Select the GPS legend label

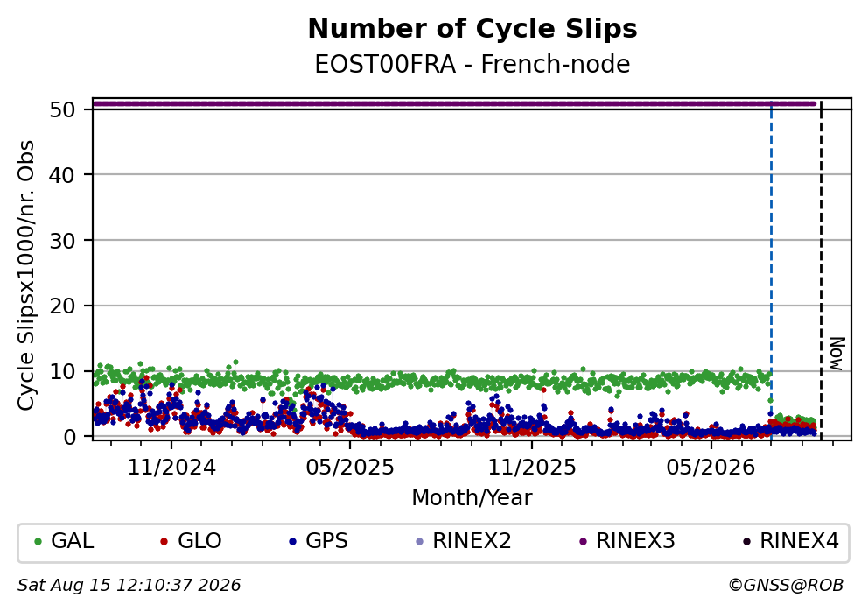[x=326, y=541]
